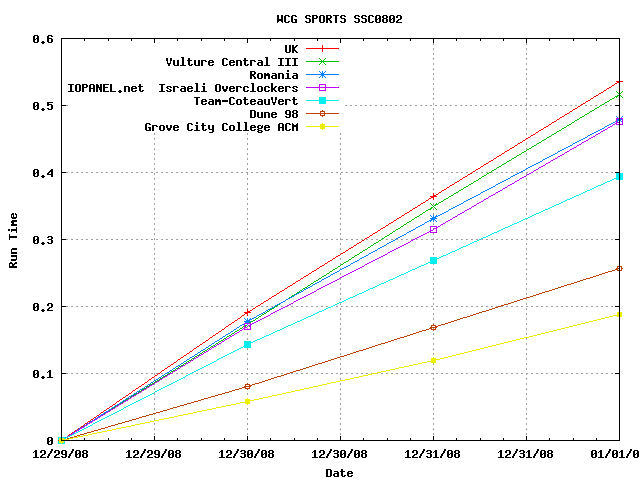Viewport: 640px width, 480px height.
Task: Click the Grove City data point near 0.12
Action: (433, 360)
